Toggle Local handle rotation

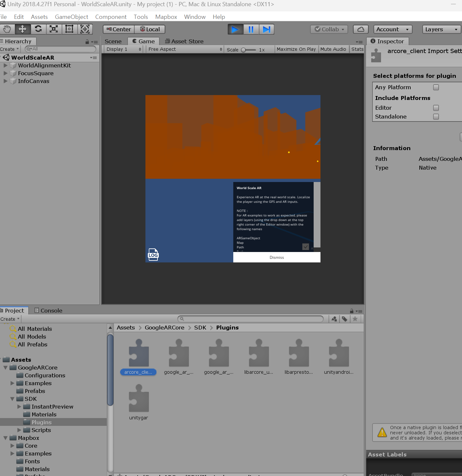tap(150, 29)
